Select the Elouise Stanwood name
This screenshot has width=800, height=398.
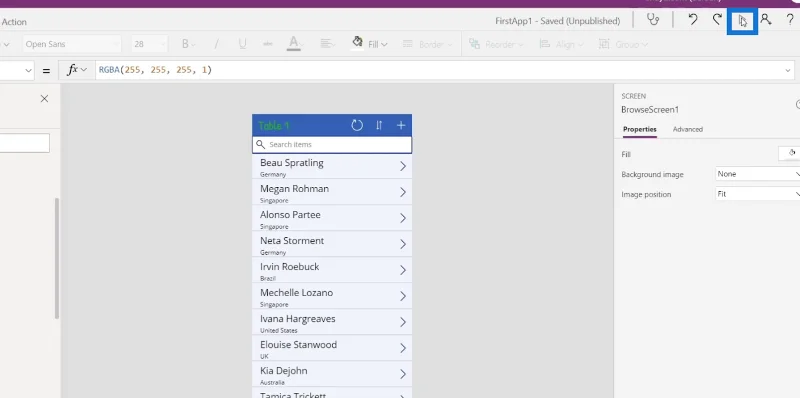click(298, 345)
